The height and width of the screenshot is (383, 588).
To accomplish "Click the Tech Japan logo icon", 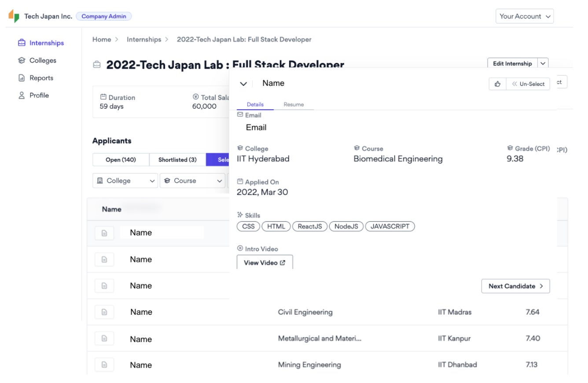I will tap(14, 16).
